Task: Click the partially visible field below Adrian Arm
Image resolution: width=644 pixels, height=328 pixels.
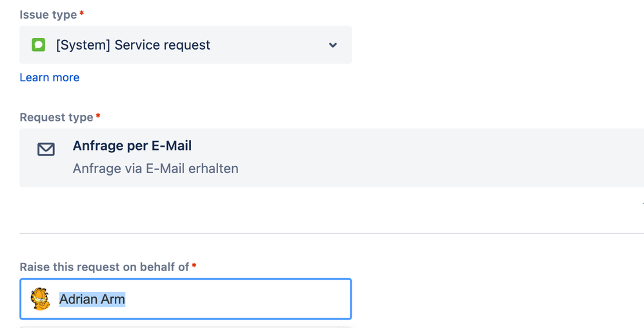Action: tap(186, 327)
